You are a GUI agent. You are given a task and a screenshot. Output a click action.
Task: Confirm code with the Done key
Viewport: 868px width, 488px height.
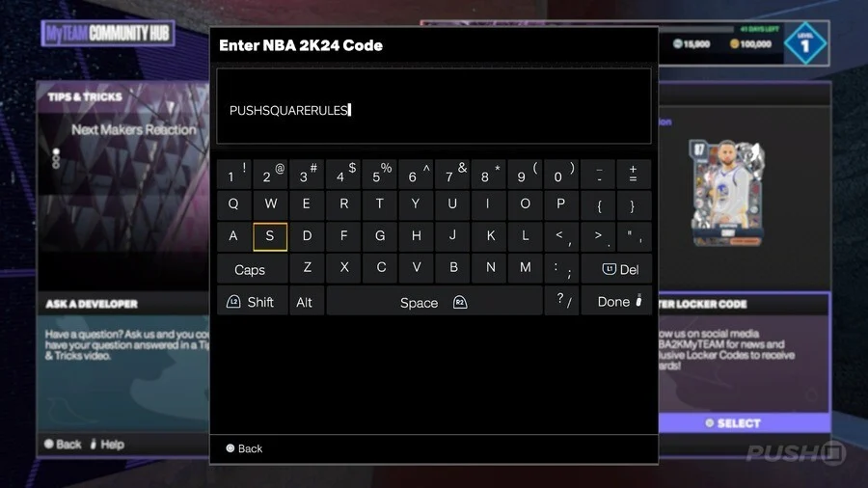(616, 302)
